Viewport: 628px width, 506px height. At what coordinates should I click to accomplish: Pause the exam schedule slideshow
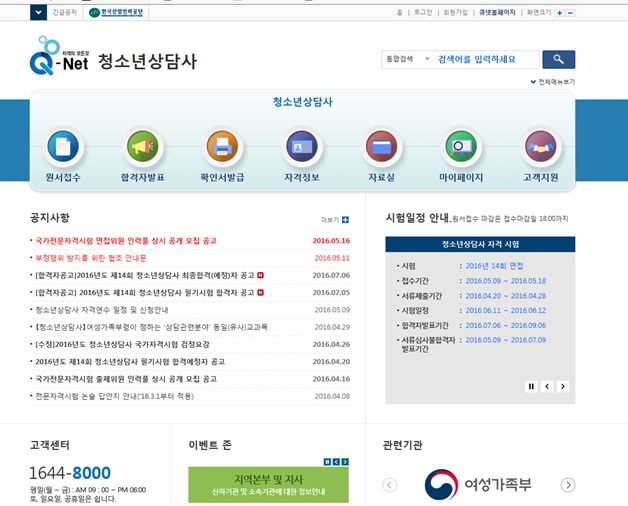[531, 386]
